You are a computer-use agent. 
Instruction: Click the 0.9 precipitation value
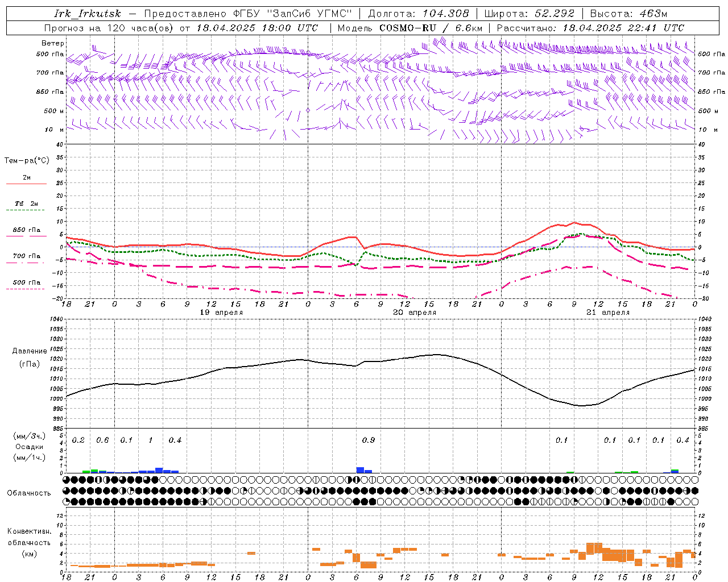369,440
